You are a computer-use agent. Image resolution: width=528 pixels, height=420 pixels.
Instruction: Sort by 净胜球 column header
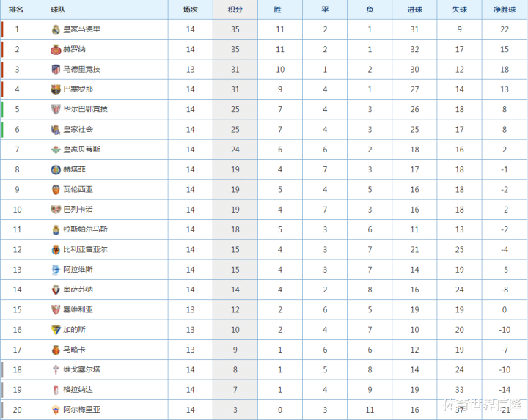(505, 10)
